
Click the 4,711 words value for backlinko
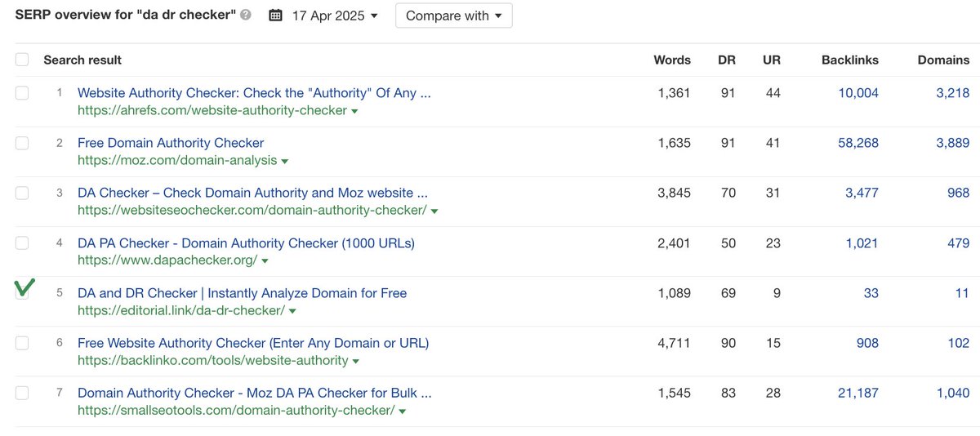point(674,343)
